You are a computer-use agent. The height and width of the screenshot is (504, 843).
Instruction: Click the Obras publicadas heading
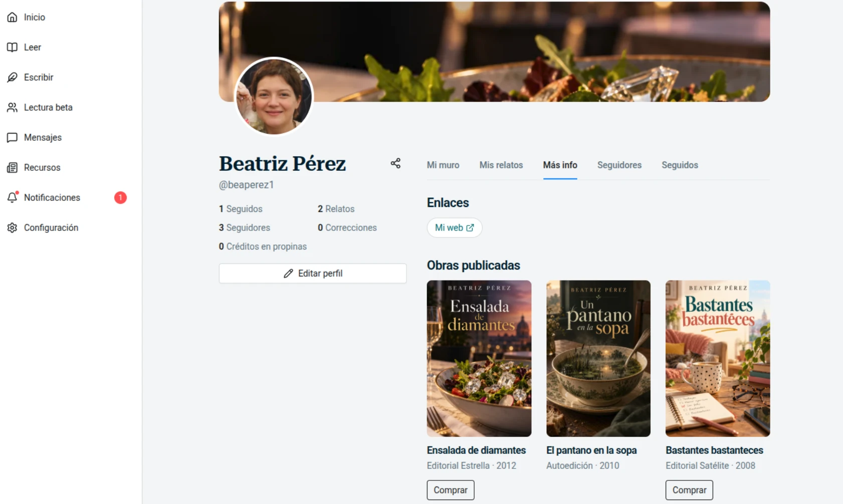tap(474, 265)
